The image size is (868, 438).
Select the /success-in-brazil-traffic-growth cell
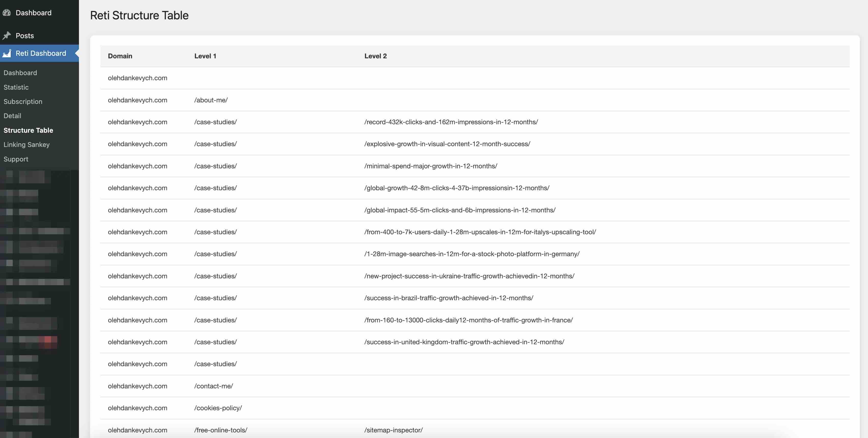(449, 298)
